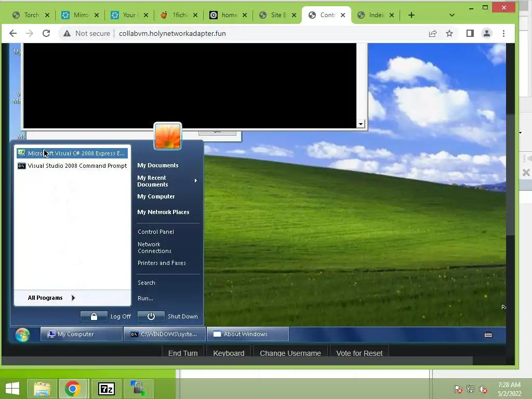Click the Log Off lock button
Viewport: 532px width, 399px height.
coord(94,316)
